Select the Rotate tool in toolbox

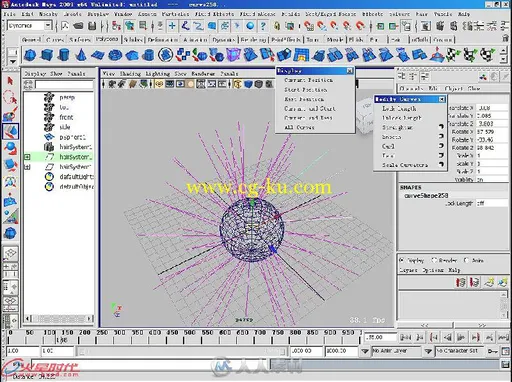click(x=10, y=148)
